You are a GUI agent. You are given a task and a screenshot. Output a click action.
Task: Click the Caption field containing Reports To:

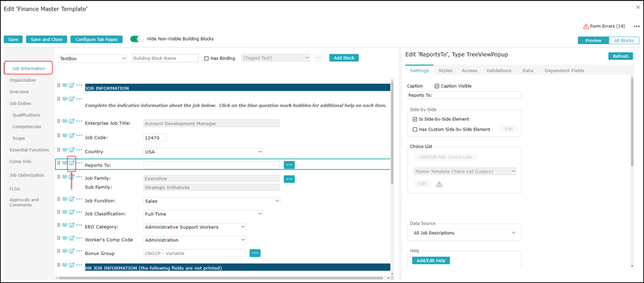pyautogui.click(x=464, y=95)
